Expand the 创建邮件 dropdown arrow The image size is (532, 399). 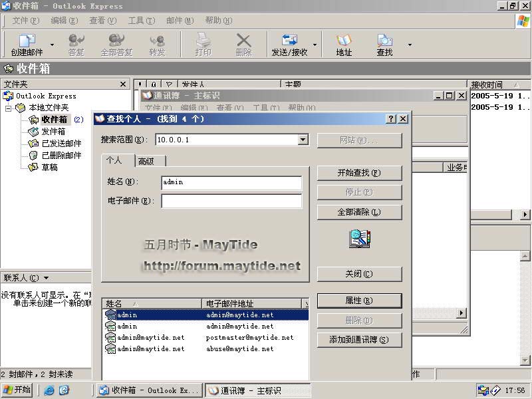point(51,45)
